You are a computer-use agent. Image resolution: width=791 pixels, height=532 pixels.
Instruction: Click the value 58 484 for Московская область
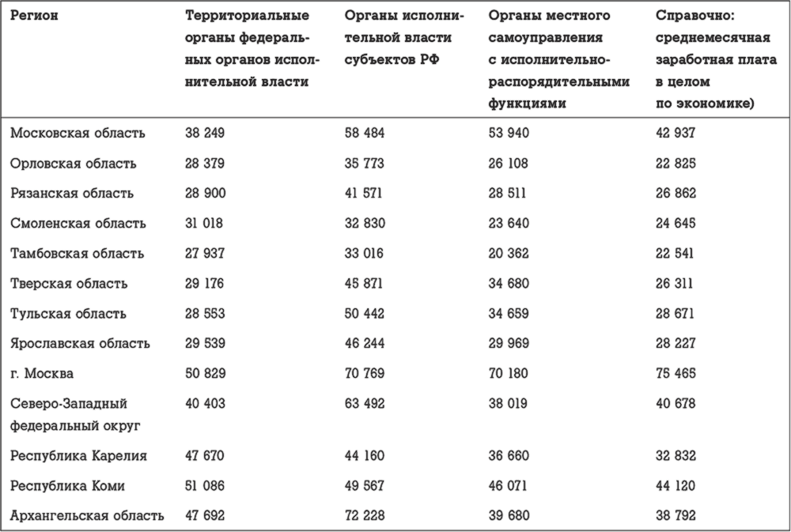coord(365,133)
